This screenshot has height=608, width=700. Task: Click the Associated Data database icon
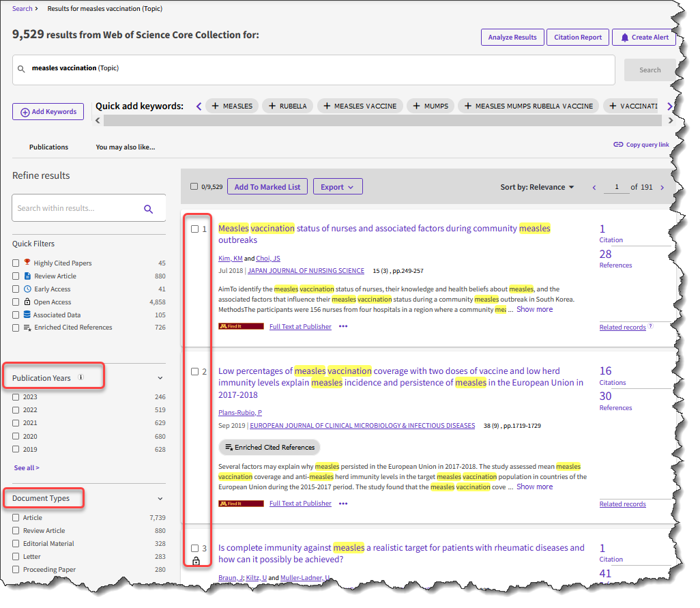[27, 315]
